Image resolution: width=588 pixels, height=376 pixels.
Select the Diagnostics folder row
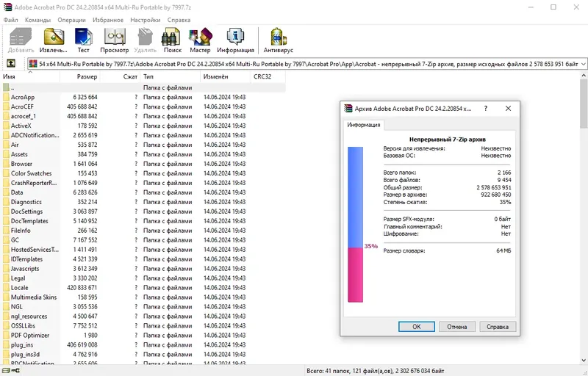click(x=143, y=202)
